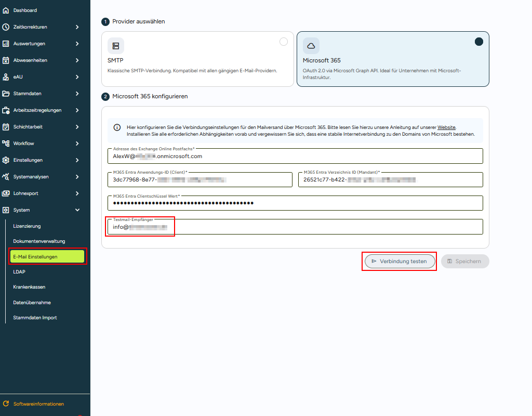Click the Verbindung testen button
The width and height of the screenshot is (532, 416).
coord(400,262)
